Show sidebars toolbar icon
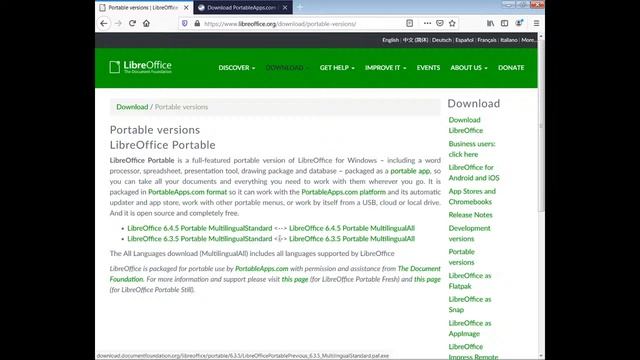Screen dimensions: 640x360 pos(504,23)
